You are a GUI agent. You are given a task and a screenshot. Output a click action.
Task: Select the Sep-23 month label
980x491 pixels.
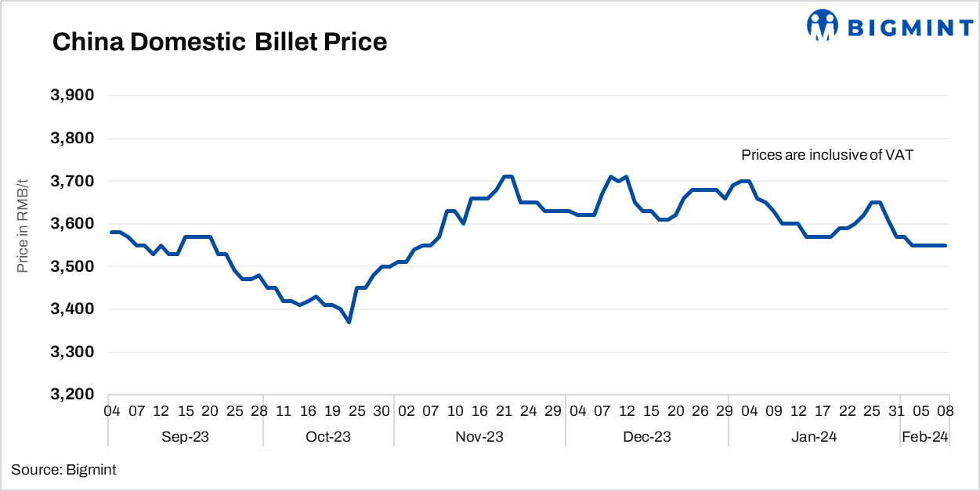point(186,436)
